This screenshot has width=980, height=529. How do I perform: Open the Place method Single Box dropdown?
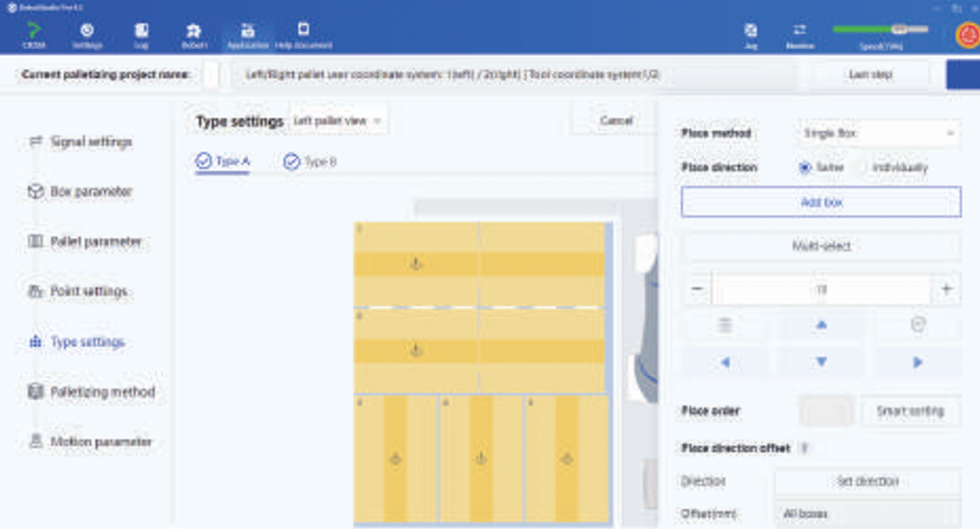coord(877,133)
